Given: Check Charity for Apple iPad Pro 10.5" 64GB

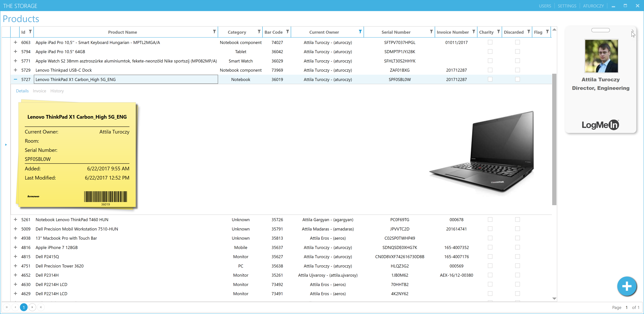Looking at the screenshot, I should click(490, 52).
